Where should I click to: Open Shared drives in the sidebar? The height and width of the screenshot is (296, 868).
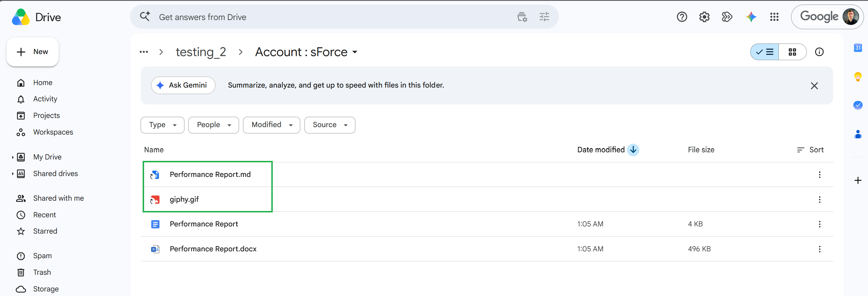pyautogui.click(x=55, y=174)
